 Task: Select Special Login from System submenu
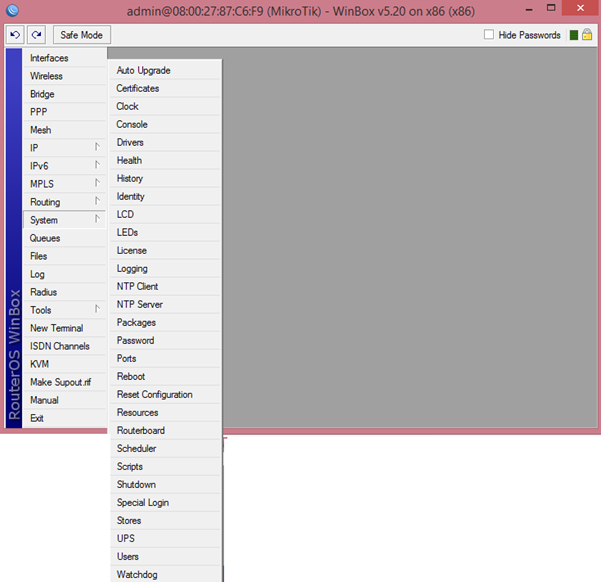point(165,503)
